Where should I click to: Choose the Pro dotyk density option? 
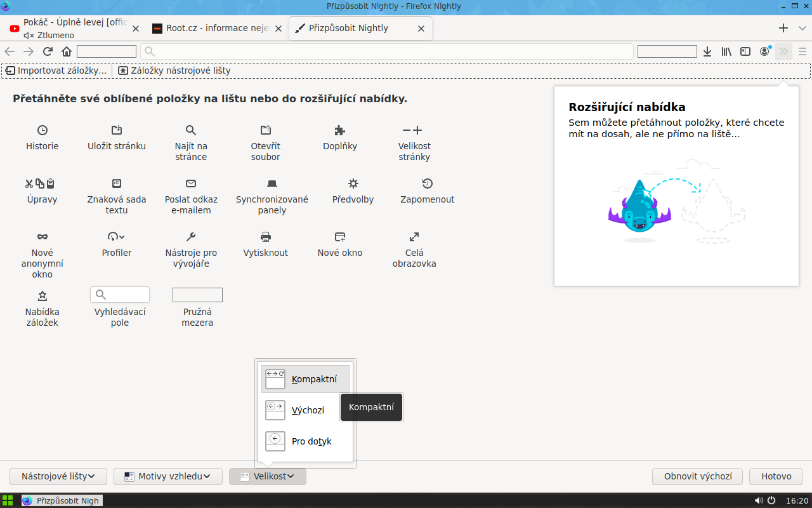pyautogui.click(x=305, y=441)
